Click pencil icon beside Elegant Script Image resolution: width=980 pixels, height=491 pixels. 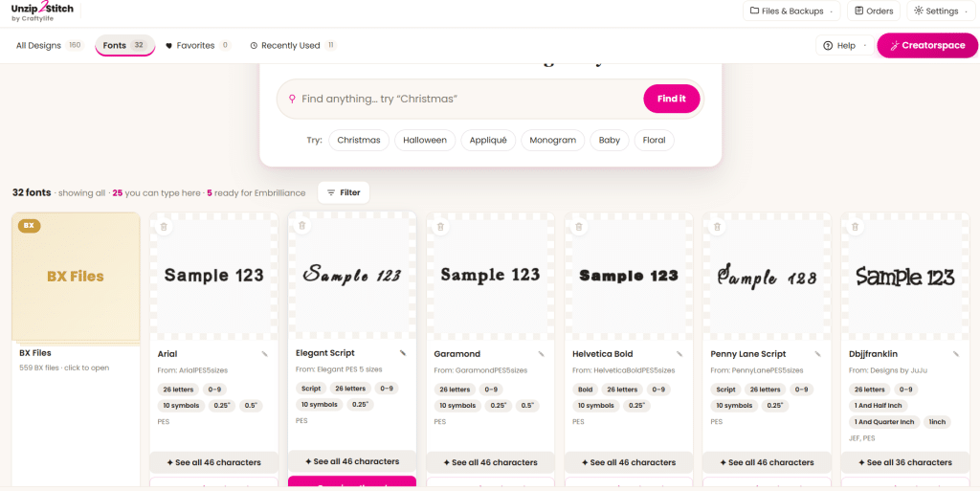coord(403,353)
